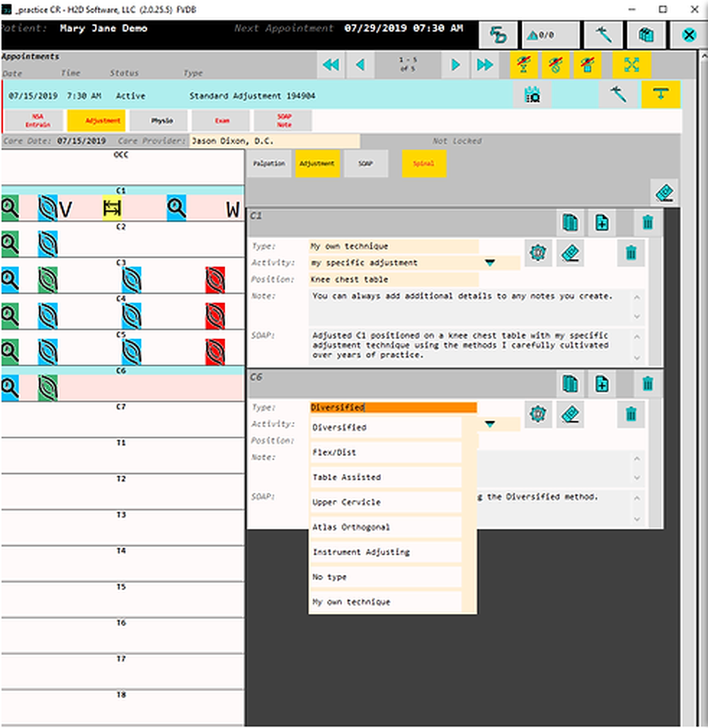Toggle red muscle icon at C4
The image size is (708, 728).
click(215, 316)
